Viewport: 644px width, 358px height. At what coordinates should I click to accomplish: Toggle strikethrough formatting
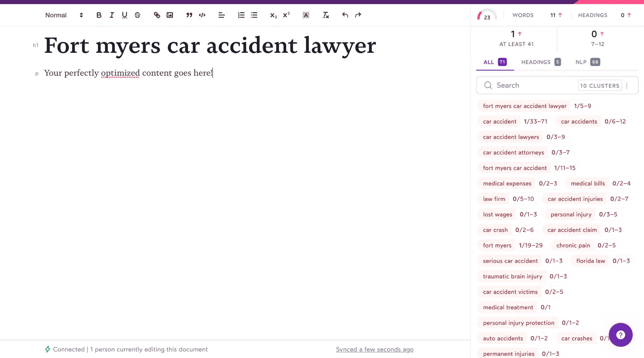tap(137, 15)
